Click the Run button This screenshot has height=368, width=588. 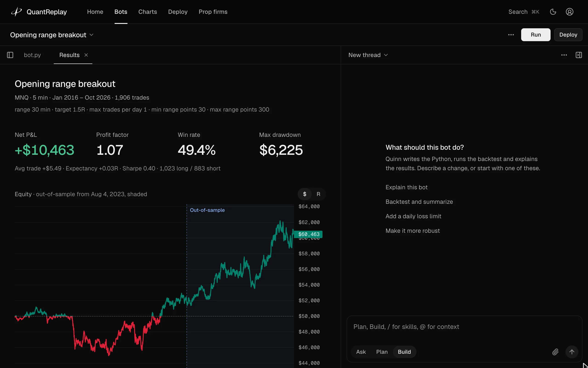[536, 35]
